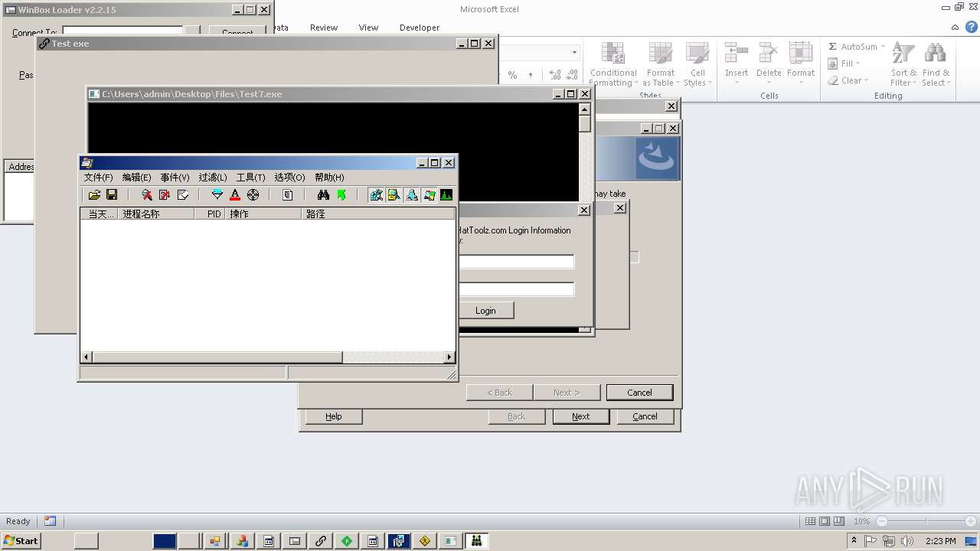Click the percent style icon in Excel
Viewport: 980px width, 551px height.
pyautogui.click(x=512, y=75)
